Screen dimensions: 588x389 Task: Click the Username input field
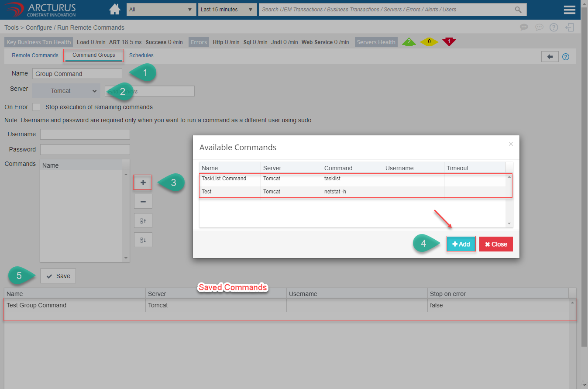coord(85,134)
